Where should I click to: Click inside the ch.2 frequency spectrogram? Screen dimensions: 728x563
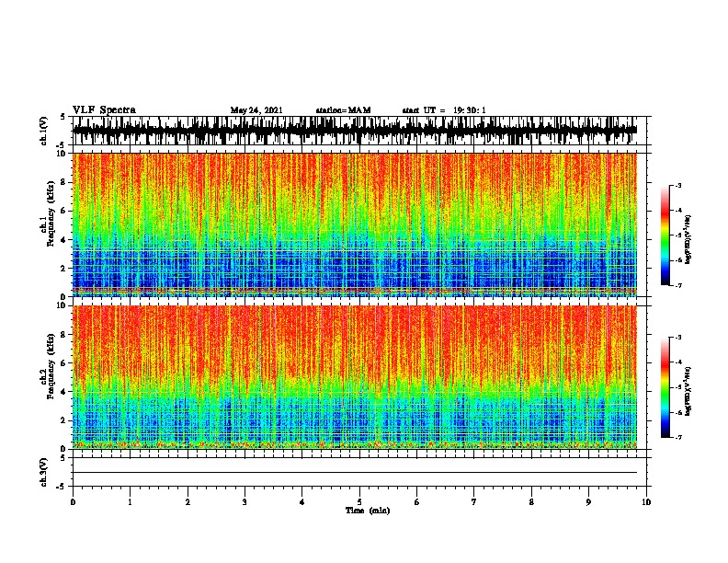(355, 377)
